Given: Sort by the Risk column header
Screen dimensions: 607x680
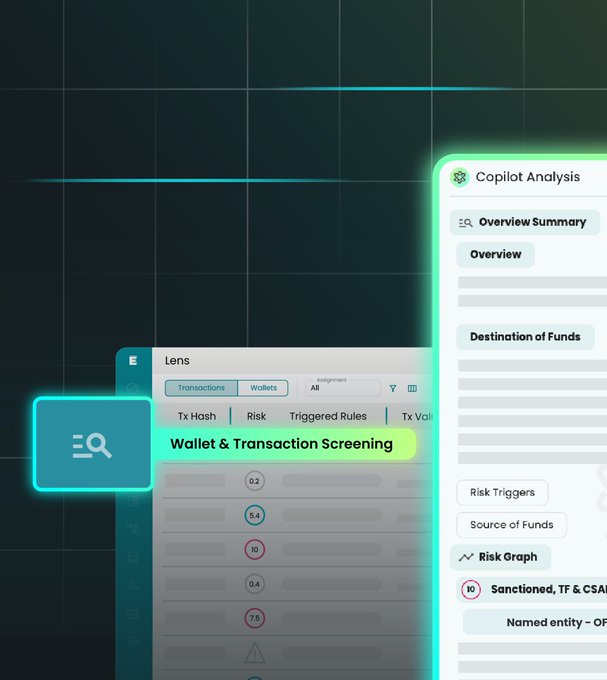Looking at the screenshot, I should (x=256, y=416).
